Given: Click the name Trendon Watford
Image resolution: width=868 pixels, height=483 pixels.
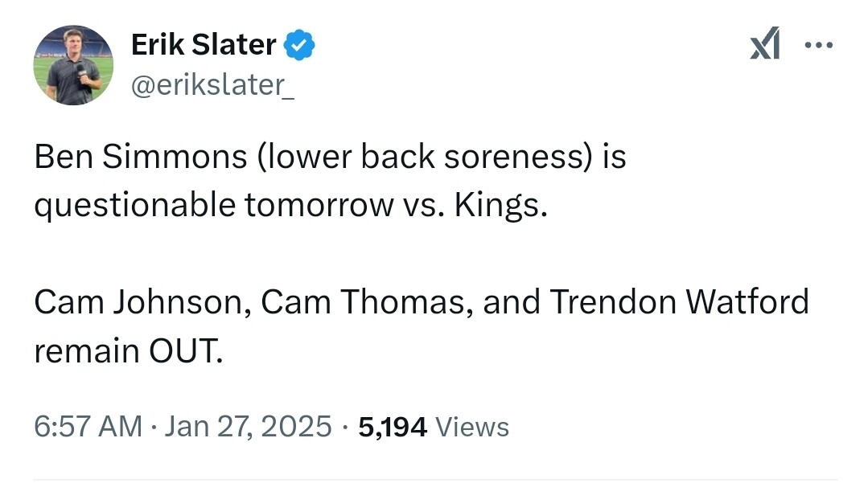Looking at the screenshot, I should pos(679,301).
